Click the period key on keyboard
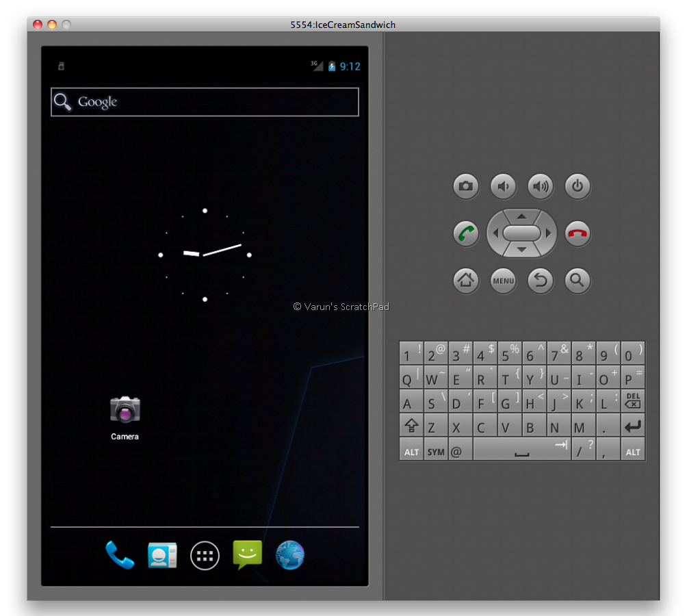 point(608,425)
